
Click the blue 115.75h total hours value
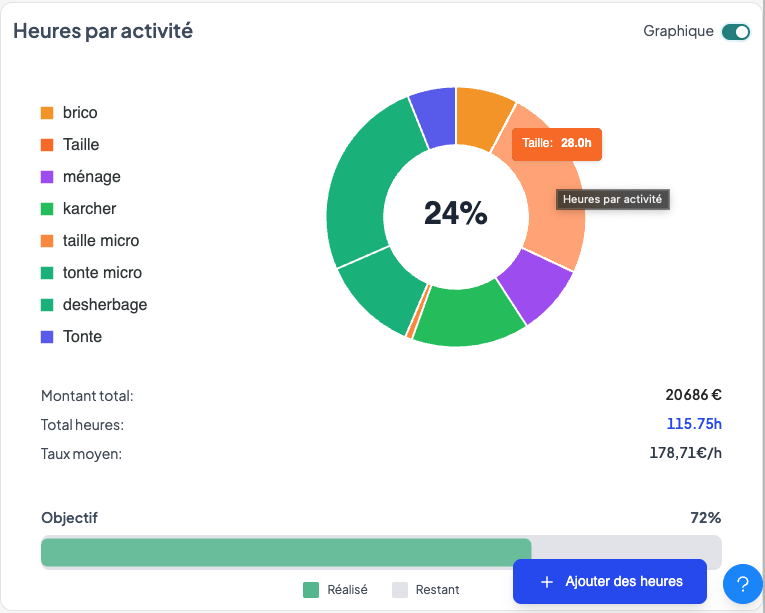693,425
